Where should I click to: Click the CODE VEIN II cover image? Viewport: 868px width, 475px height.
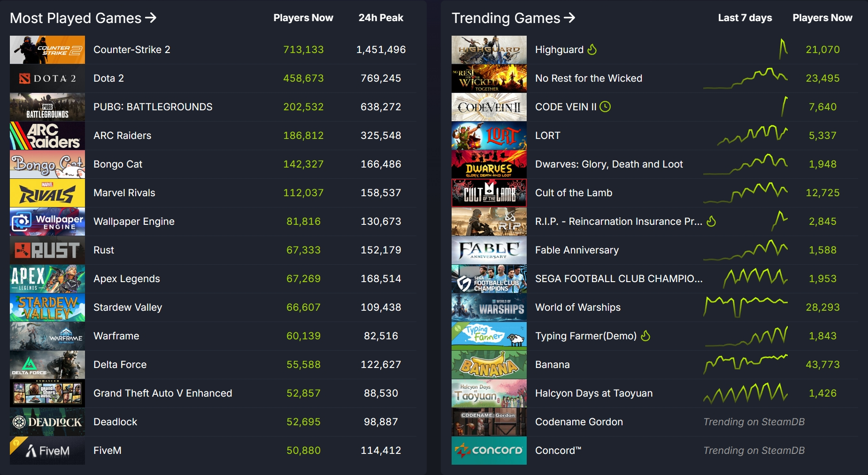pos(489,107)
